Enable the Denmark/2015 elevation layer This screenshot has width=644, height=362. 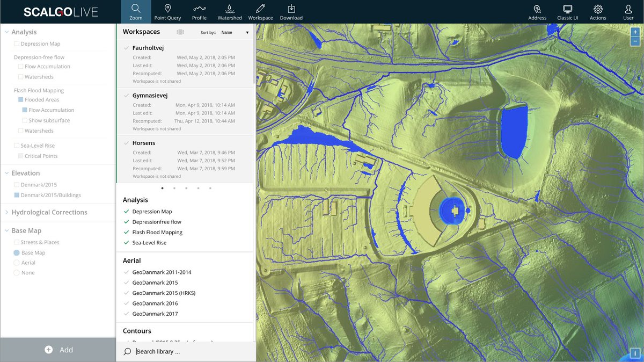tap(16, 185)
